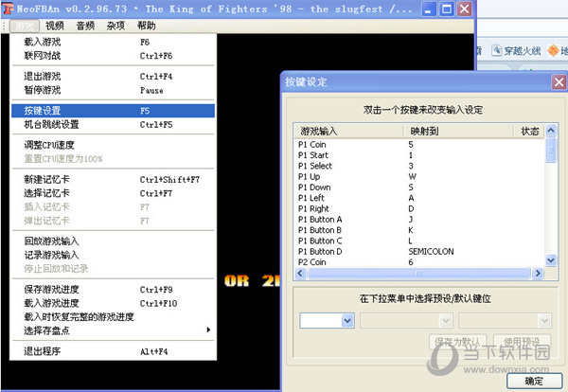Click the SEMICOLON mapping value
Image resolution: width=568 pixels, height=392 pixels.
coord(431,252)
